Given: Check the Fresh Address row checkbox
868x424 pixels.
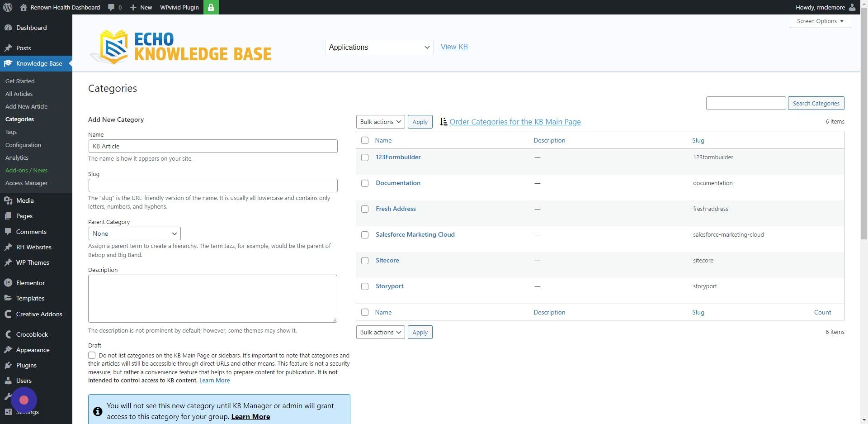Looking at the screenshot, I should 365,209.
